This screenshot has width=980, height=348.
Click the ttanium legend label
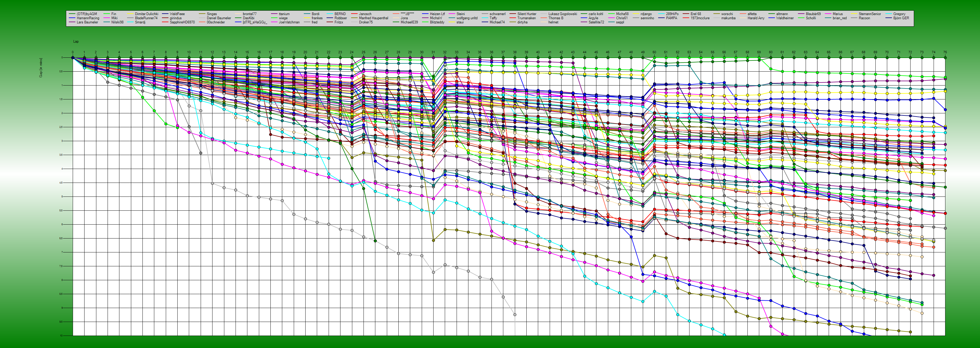click(x=284, y=14)
